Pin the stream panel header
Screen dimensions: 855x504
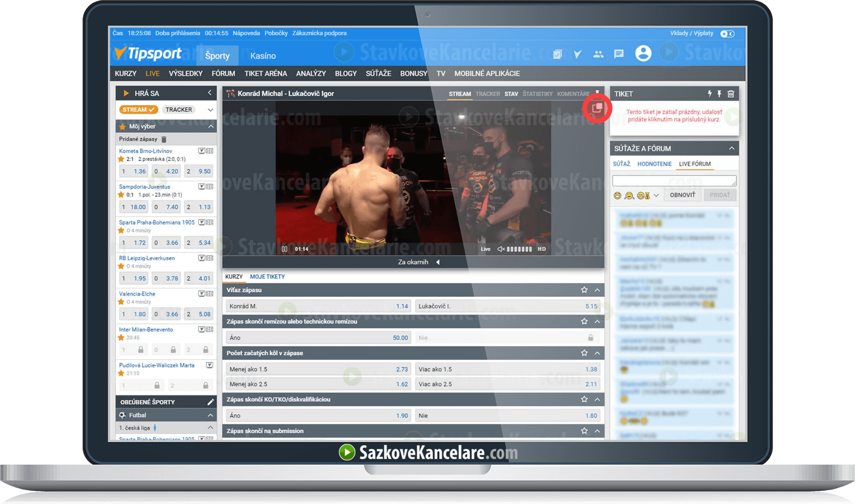coord(597,92)
